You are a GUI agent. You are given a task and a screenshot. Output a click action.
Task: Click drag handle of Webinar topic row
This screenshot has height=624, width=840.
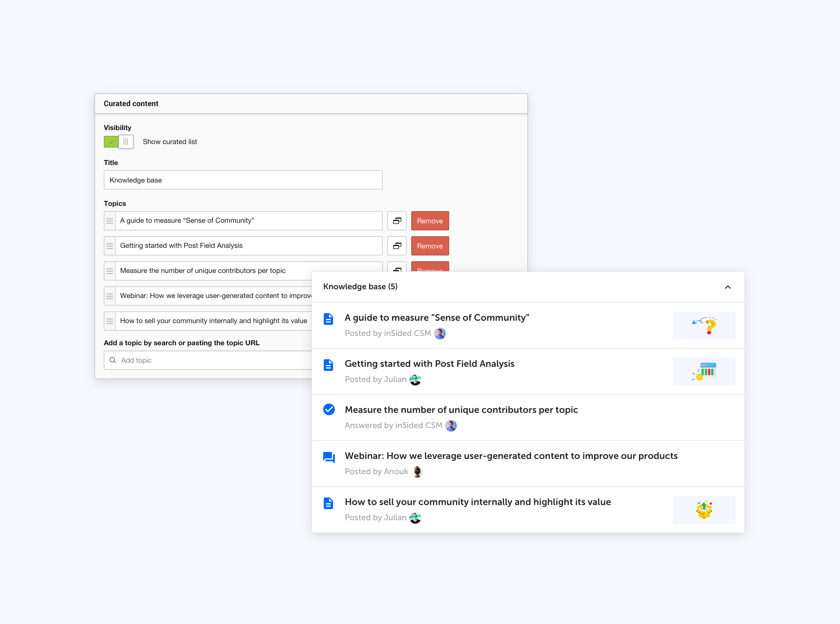110,296
